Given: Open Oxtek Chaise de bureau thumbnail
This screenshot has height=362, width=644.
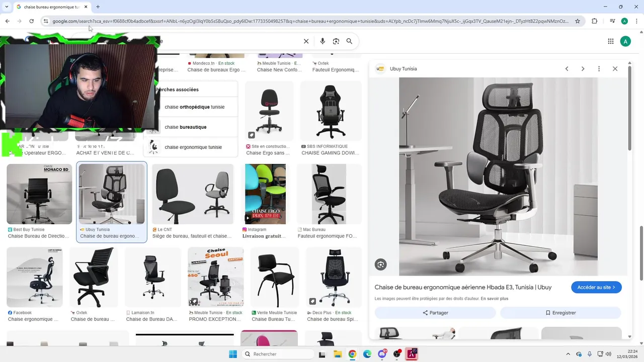Looking at the screenshot, I should (x=94, y=277).
